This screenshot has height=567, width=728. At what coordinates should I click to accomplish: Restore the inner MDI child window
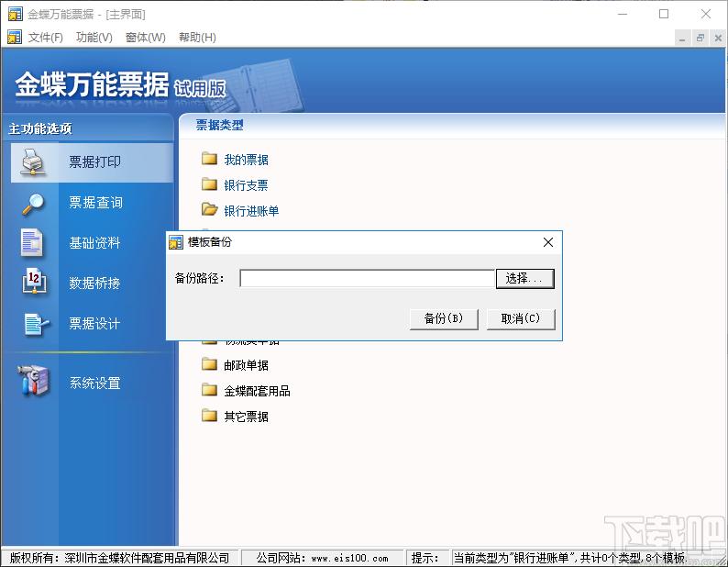700,39
